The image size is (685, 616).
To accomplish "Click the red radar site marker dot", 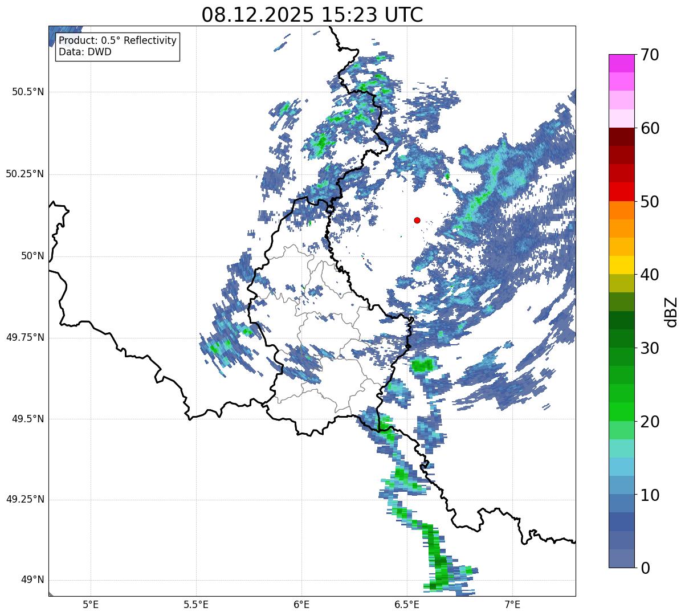I will [x=417, y=220].
